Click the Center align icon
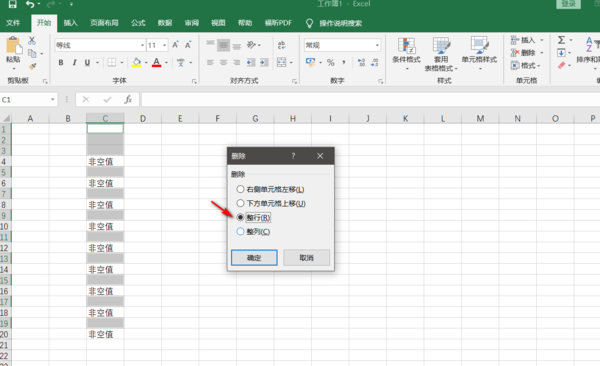The width and height of the screenshot is (600, 366). tap(223, 62)
